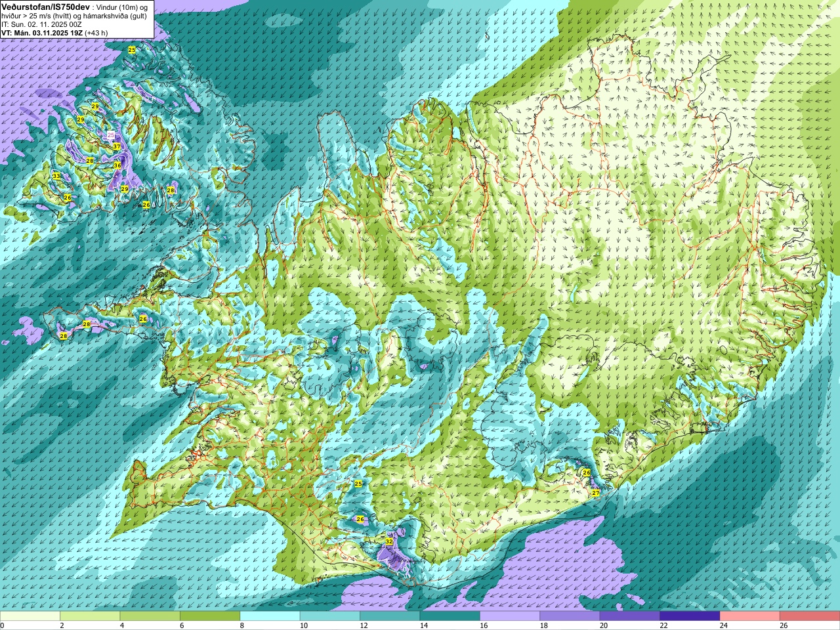Click the '(+43 h)' forecast offset text
840x630 pixels.
point(96,33)
